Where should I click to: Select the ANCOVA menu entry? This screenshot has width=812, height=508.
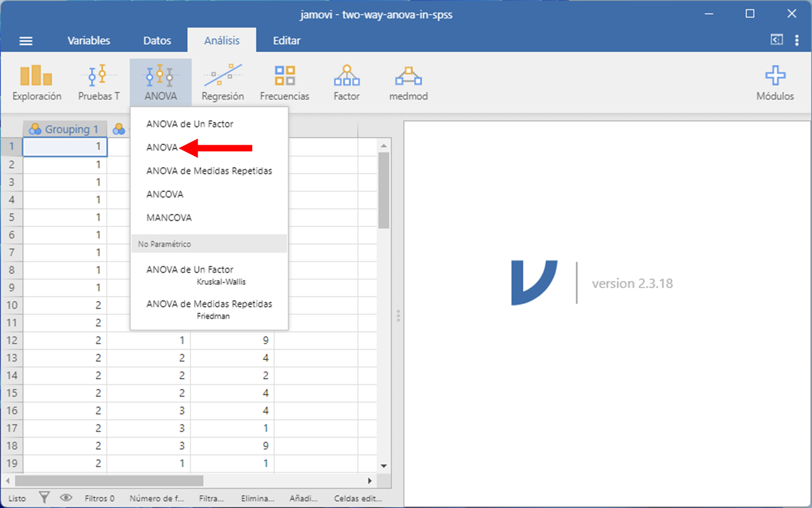(165, 195)
